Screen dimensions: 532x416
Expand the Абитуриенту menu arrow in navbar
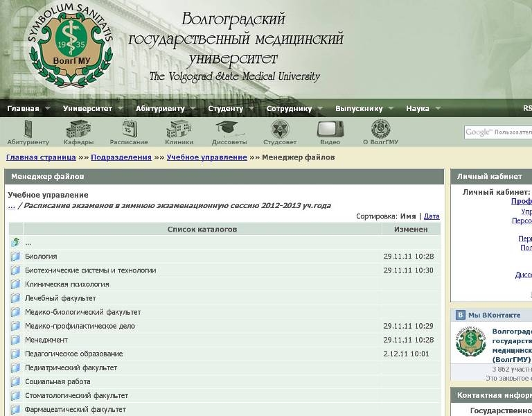coord(193,109)
